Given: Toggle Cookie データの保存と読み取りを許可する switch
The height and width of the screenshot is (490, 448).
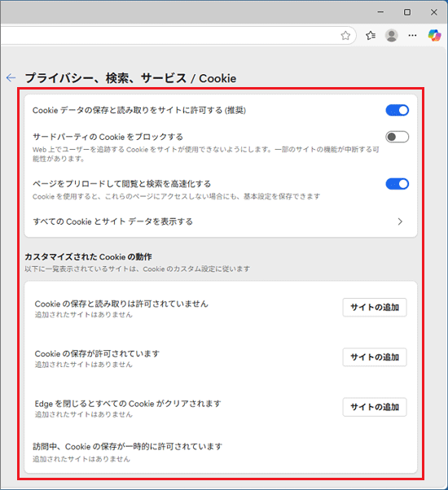Looking at the screenshot, I should pos(397,111).
